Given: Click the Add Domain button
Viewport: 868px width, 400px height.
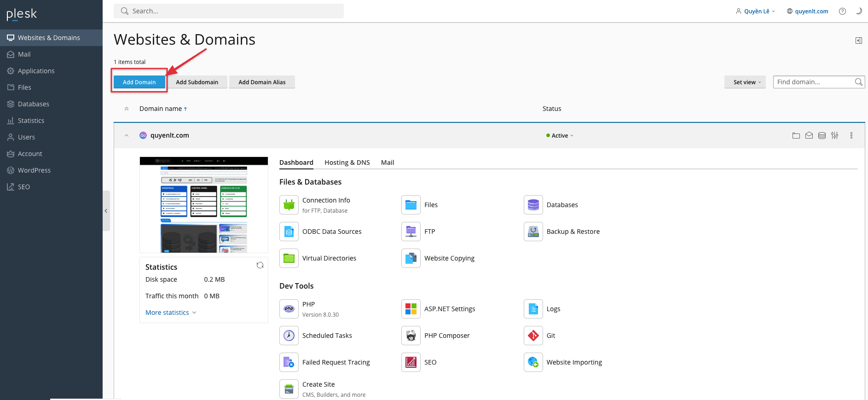Looking at the screenshot, I should pos(139,82).
